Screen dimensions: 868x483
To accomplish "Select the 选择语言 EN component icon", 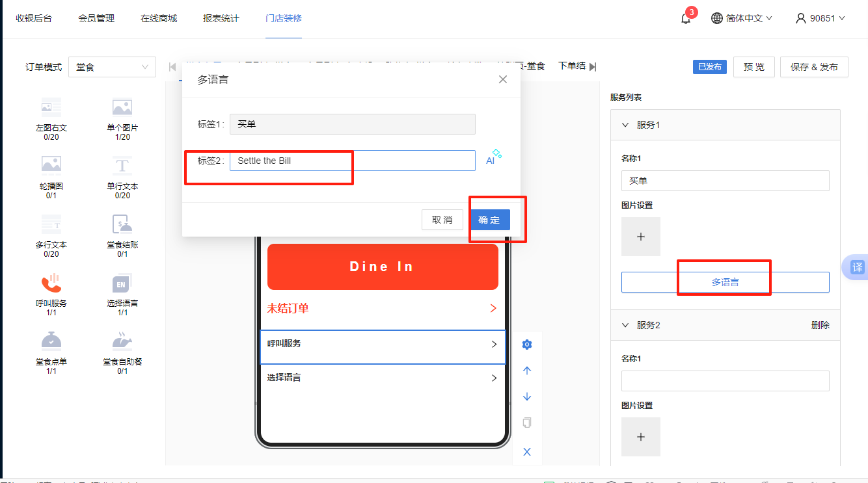I will [122, 283].
